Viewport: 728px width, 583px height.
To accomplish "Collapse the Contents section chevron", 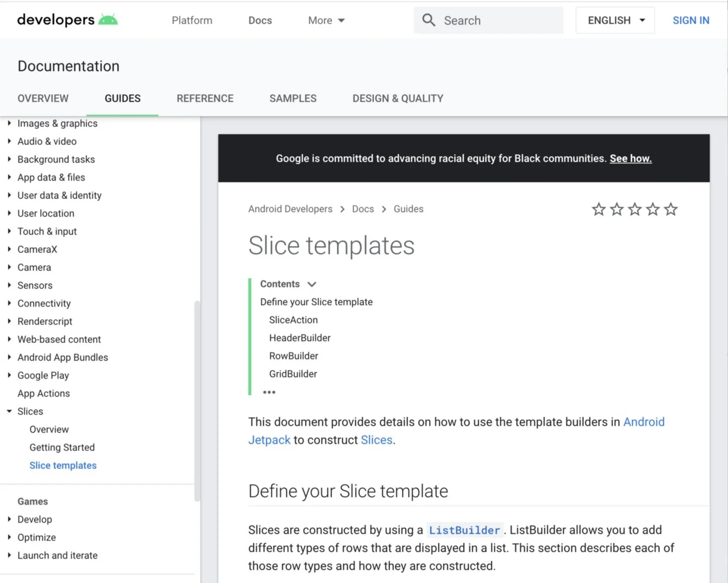I will click(312, 284).
